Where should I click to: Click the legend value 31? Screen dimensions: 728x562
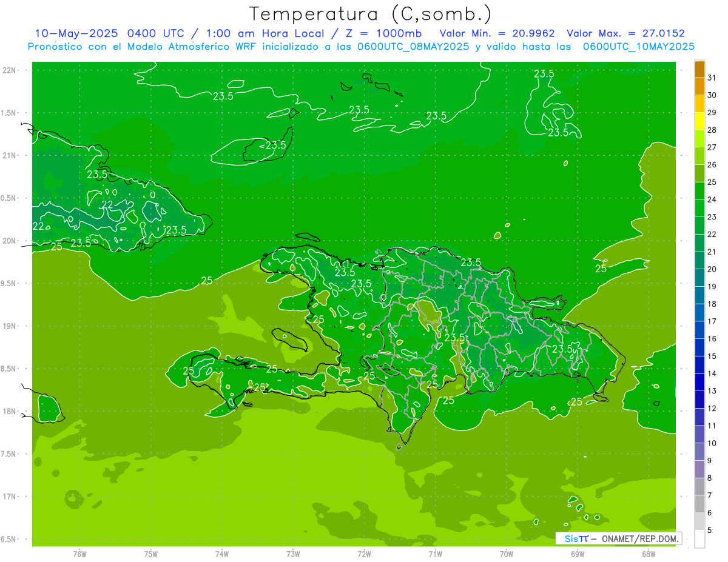[x=712, y=78]
